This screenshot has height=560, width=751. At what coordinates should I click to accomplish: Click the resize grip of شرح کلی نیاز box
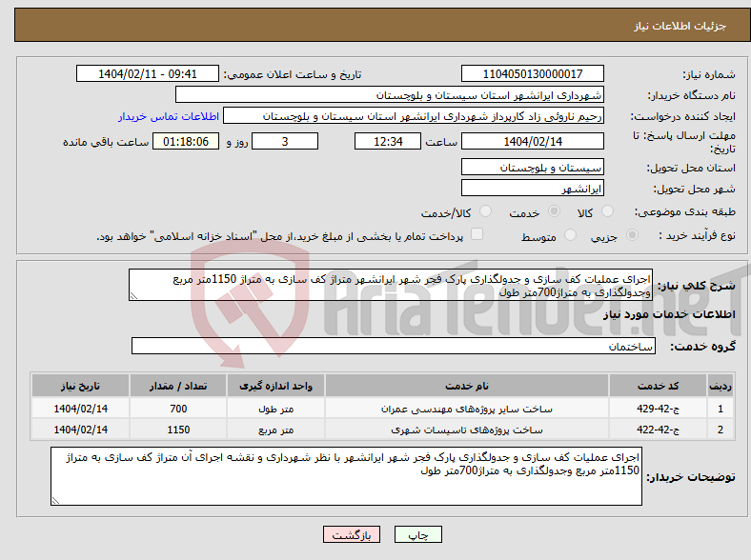(x=133, y=296)
